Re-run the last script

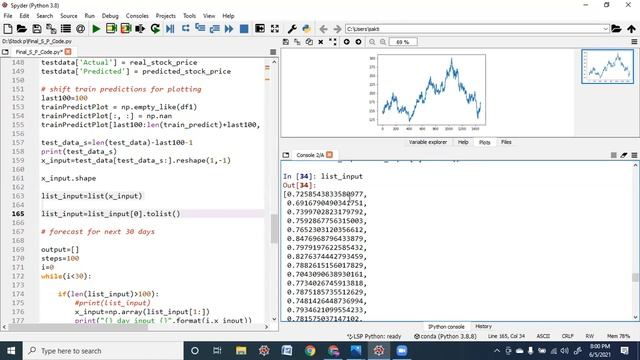(155, 29)
